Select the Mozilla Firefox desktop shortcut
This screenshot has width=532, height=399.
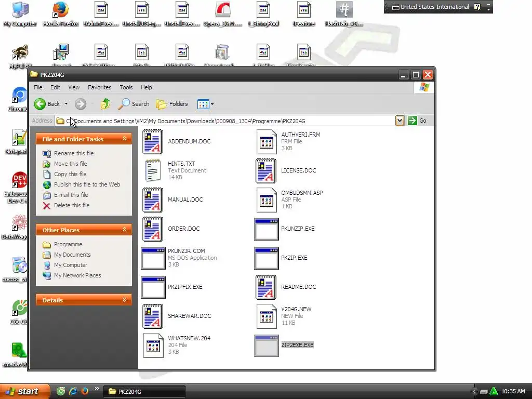click(60, 14)
